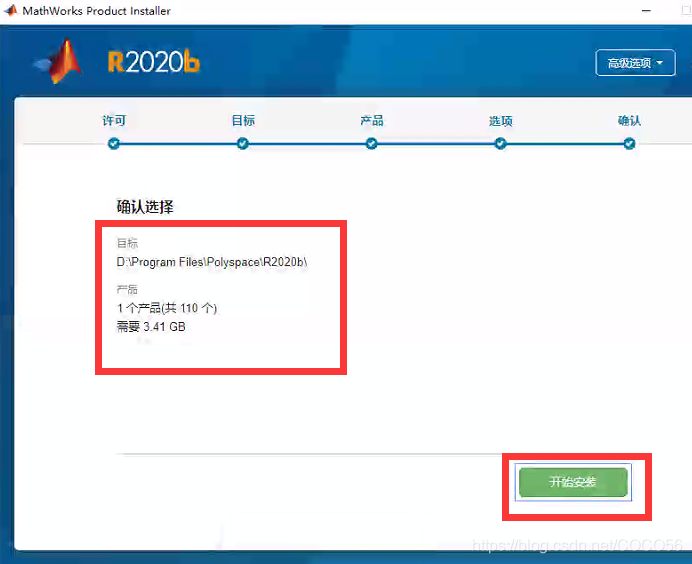Go to the 确认 step label
Image resolution: width=692 pixels, height=564 pixels.
pyautogui.click(x=629, y=120)
